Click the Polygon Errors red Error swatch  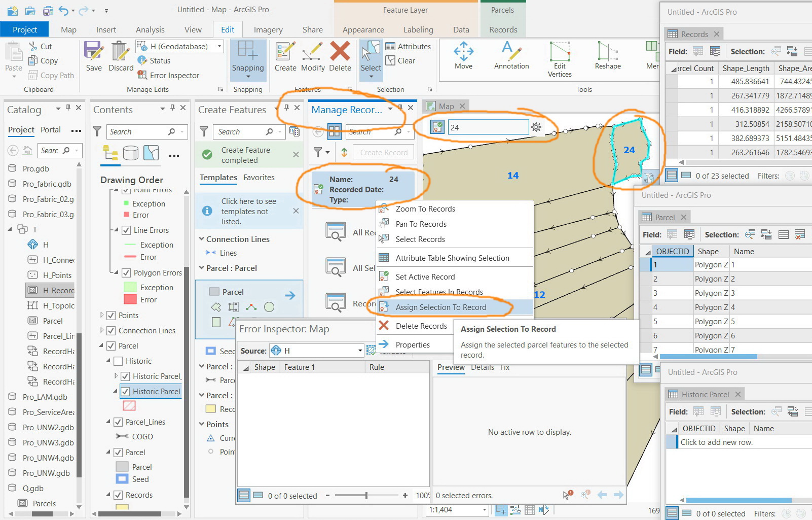click(x=130, y=300)
